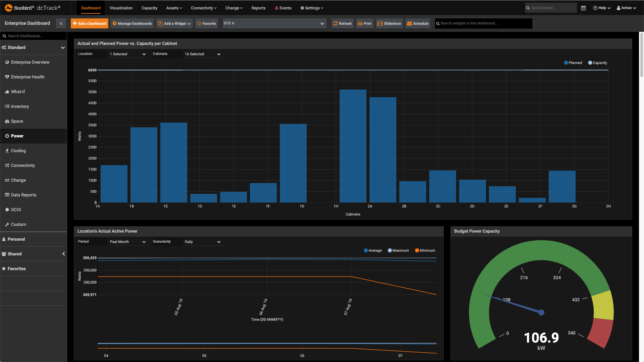
Task: Switch to the Visualization tab
Action: coord(121,8)
